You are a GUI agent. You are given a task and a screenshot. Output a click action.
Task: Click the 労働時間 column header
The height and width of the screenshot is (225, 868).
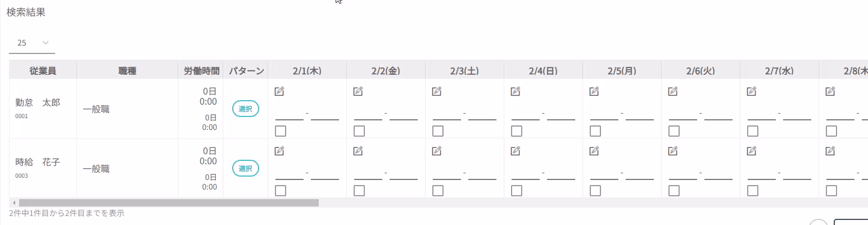(200, 71)
